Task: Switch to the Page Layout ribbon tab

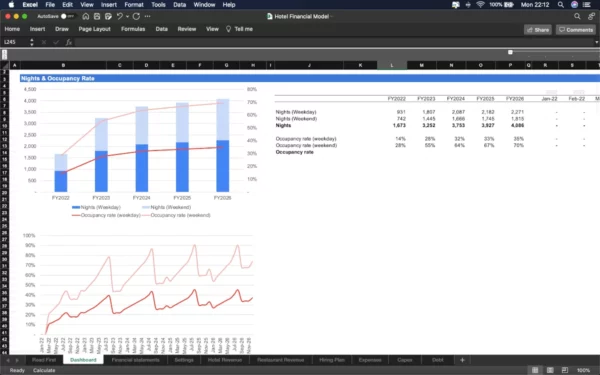Action: 95,29
